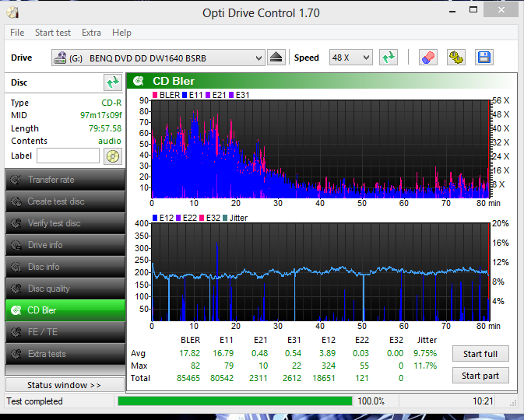Refresh disc info with green arrows button

[113, 82]
